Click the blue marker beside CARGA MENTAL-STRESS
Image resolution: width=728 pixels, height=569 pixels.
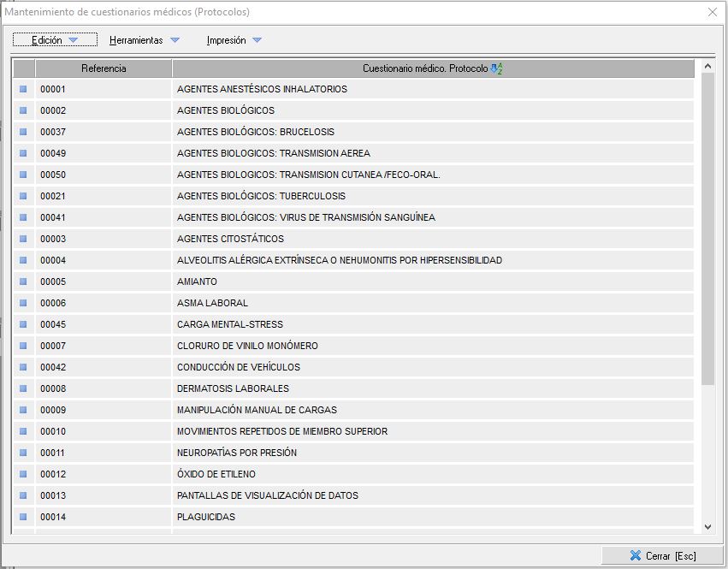pyautogui.click(x=23, y=324)
